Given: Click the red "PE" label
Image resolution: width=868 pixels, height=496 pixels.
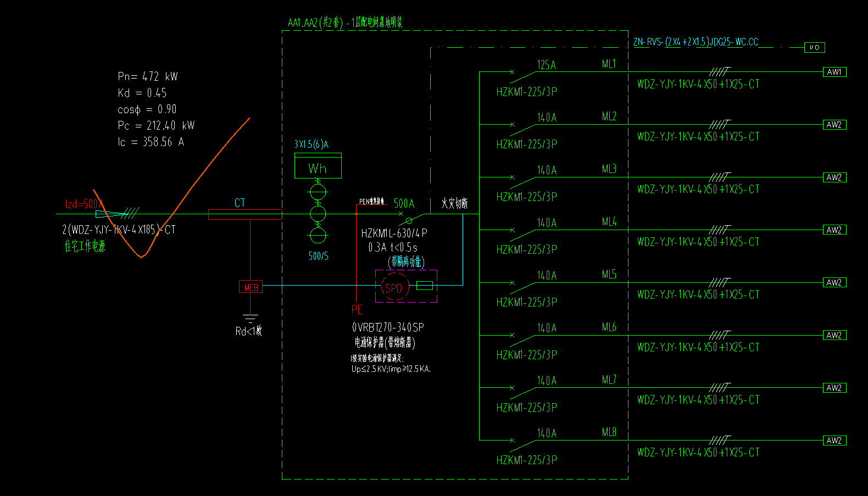Looking at the screenshot, I should point(357,310).
